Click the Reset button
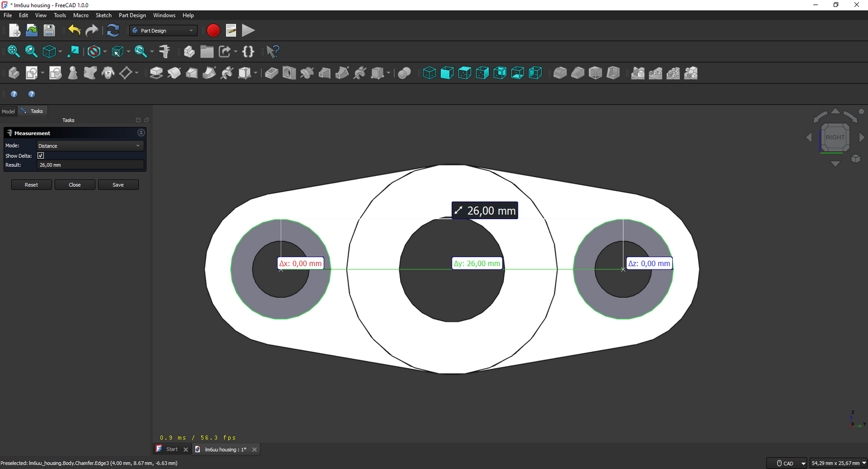 [31, 185]
